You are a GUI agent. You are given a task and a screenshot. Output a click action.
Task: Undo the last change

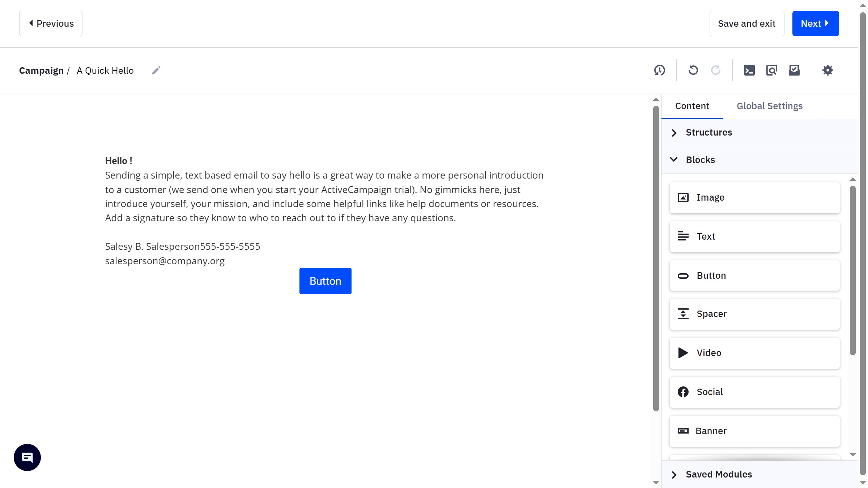pos(693,70)
